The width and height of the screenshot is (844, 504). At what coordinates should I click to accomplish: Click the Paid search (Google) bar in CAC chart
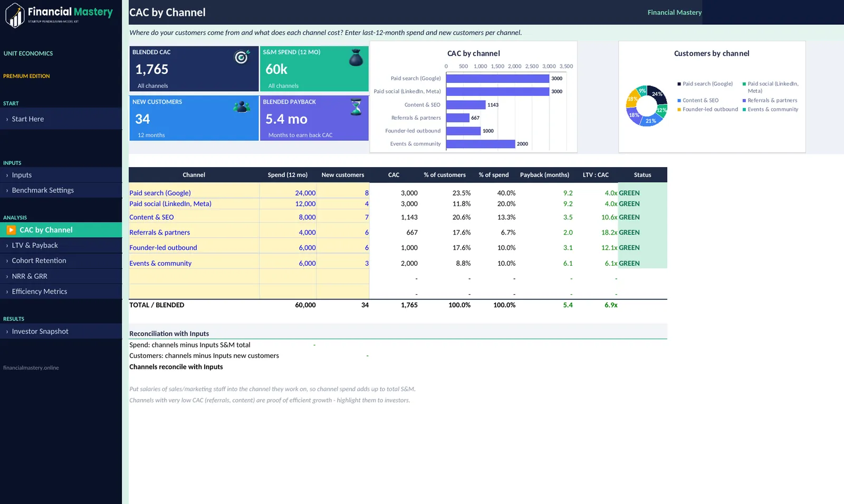[x=498, y=79]
